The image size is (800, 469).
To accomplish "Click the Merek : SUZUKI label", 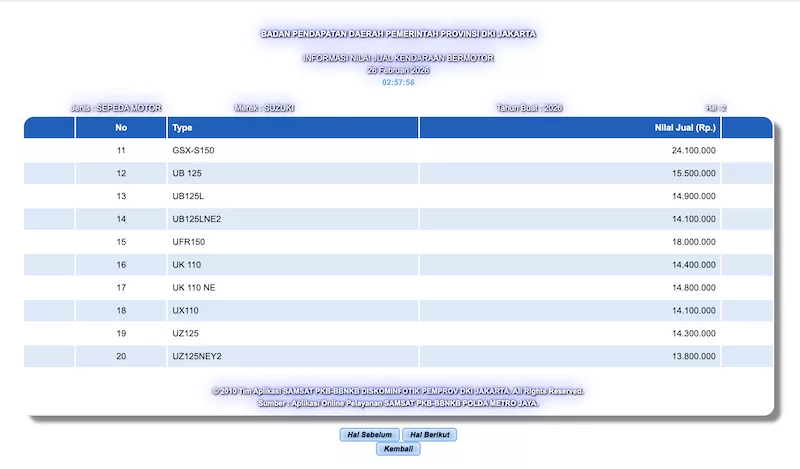I will point(265,108).
